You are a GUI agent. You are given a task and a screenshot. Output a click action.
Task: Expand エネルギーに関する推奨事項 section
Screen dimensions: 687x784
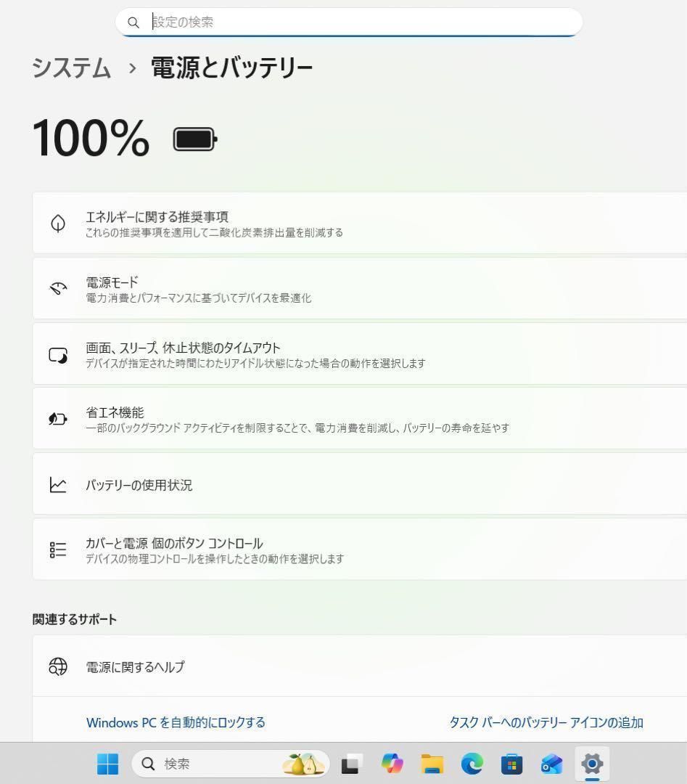point(363,224)
